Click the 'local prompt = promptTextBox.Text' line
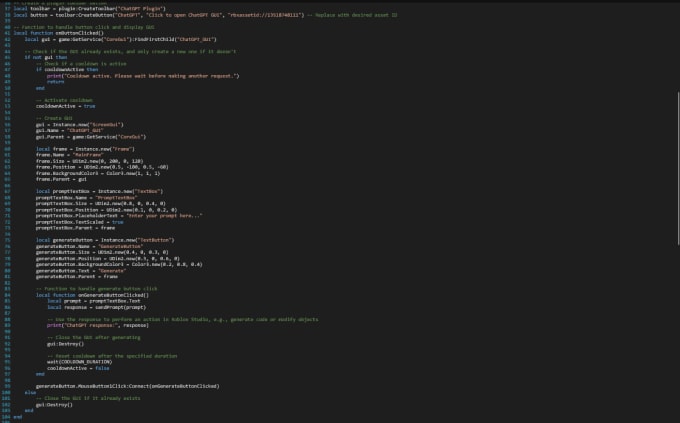Screen dimensions: 680x423 point(94,301)
